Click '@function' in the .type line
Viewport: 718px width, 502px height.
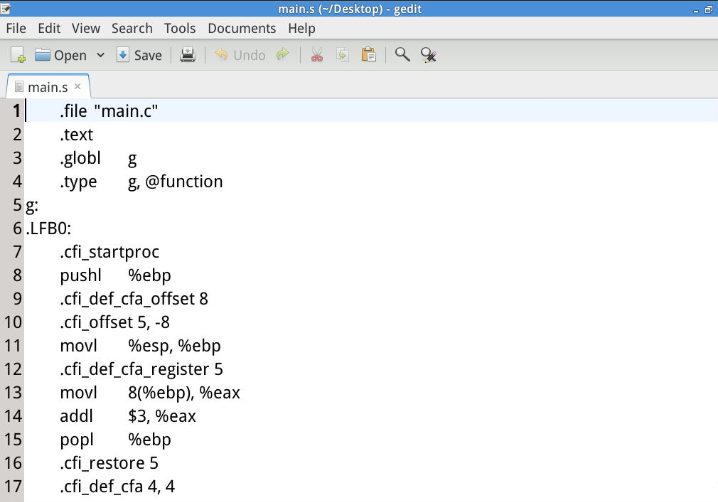tap(184, 182)
